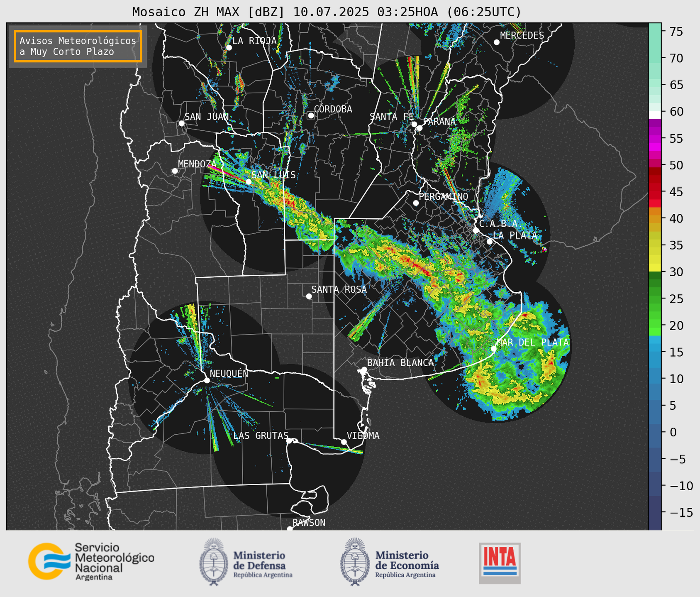
Task: Click the San Juan city marker dot
Action: pyautogui.click(x=181, y=123)
